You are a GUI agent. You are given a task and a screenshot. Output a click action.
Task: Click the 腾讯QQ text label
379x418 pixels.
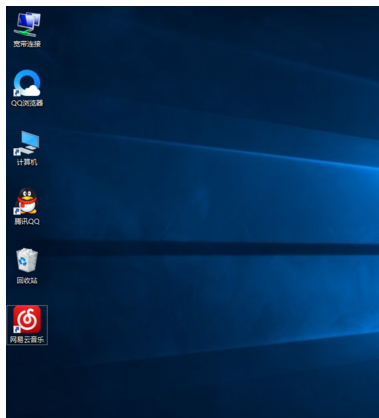click(27, 221)
